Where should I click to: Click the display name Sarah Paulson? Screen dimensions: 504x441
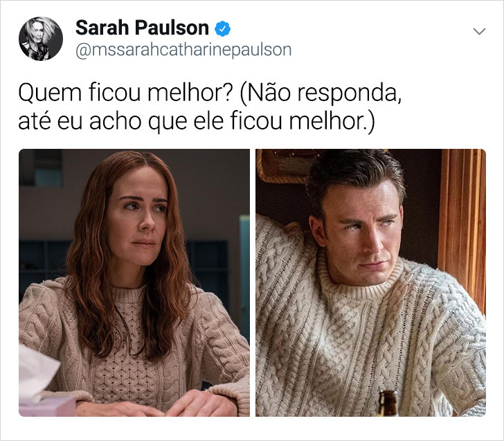click(x=142, y=28)
